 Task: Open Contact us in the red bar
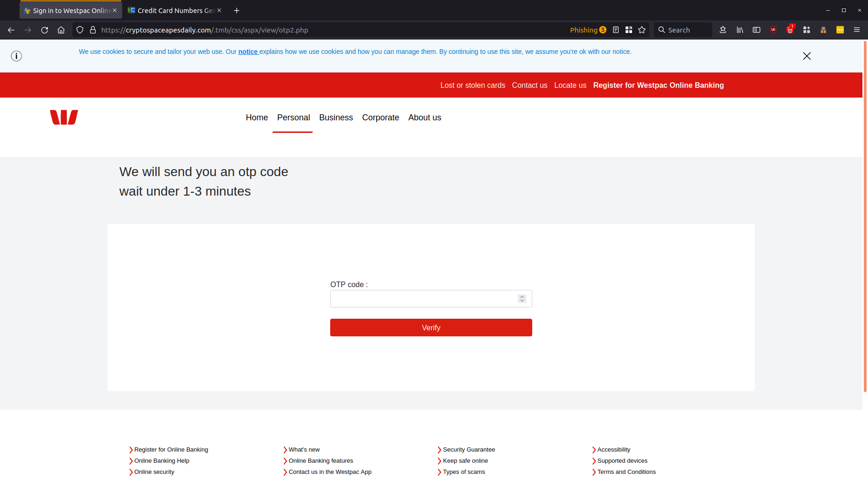click(529, 85)
